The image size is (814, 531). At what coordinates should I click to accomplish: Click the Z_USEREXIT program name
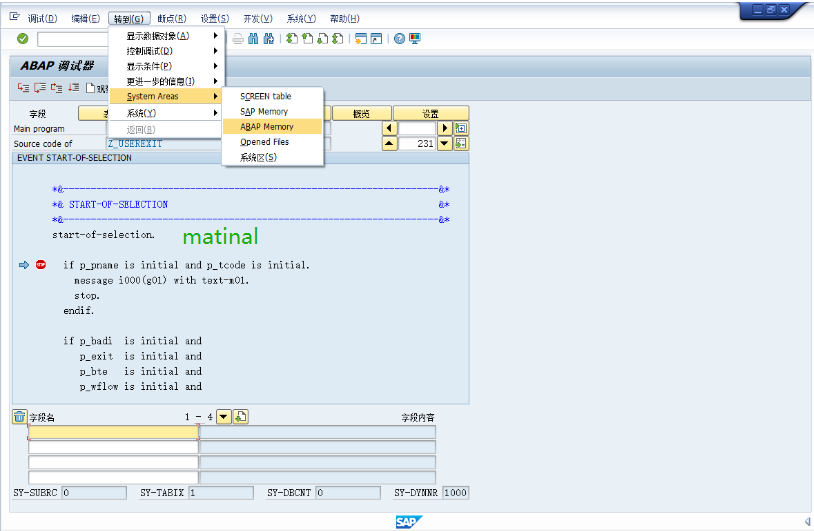tap(135, 144)
